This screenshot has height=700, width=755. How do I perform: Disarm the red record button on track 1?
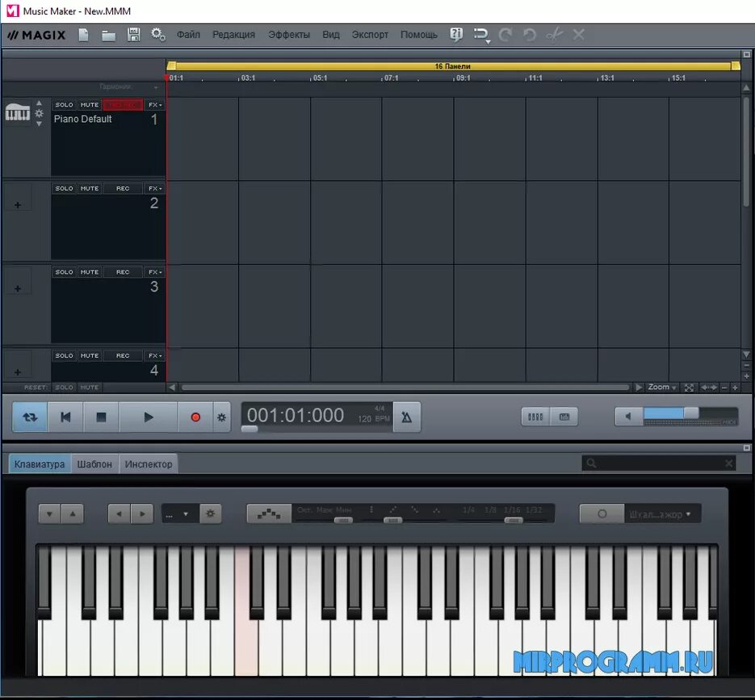(123, 105)
